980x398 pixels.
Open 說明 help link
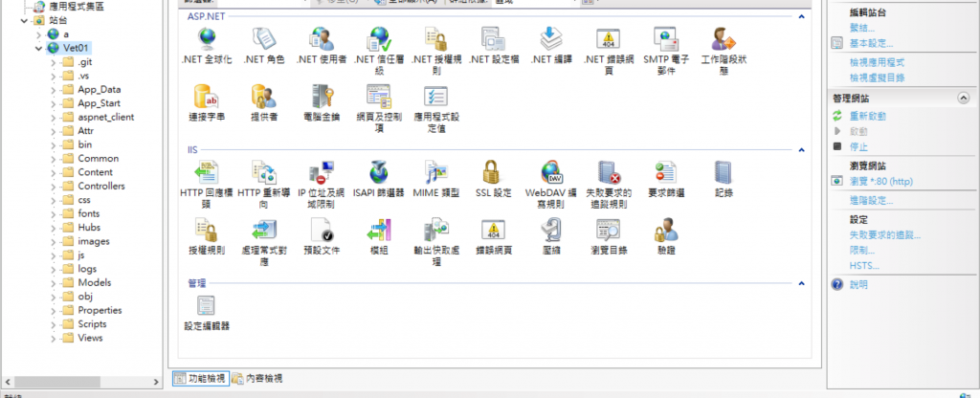pos(858,285)
